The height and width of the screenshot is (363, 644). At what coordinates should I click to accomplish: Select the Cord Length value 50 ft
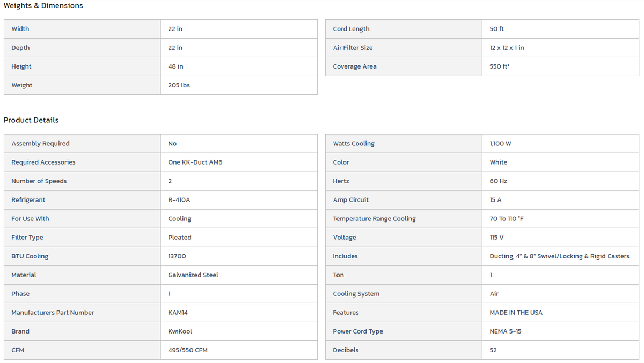click(x=496, y=29)
